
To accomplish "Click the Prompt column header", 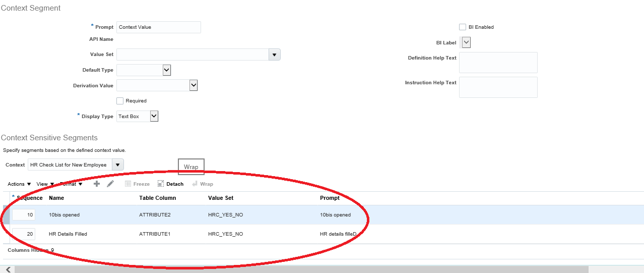I will [330, 198].
